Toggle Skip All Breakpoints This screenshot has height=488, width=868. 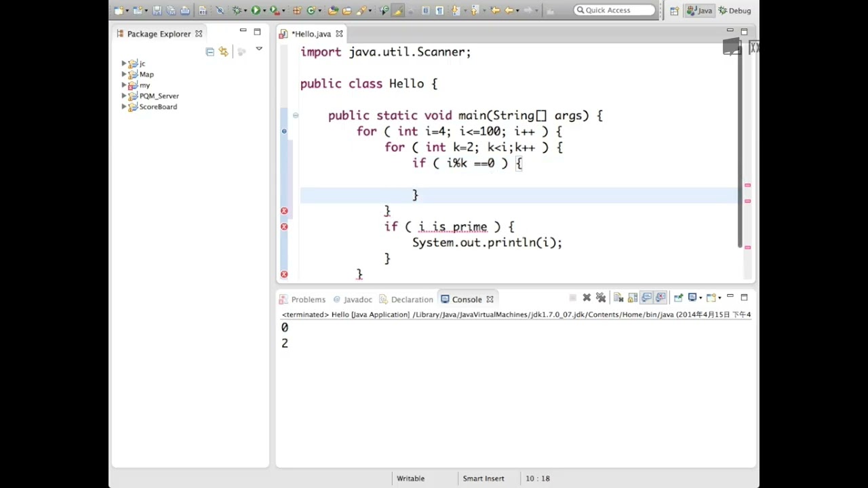point(220,10)
